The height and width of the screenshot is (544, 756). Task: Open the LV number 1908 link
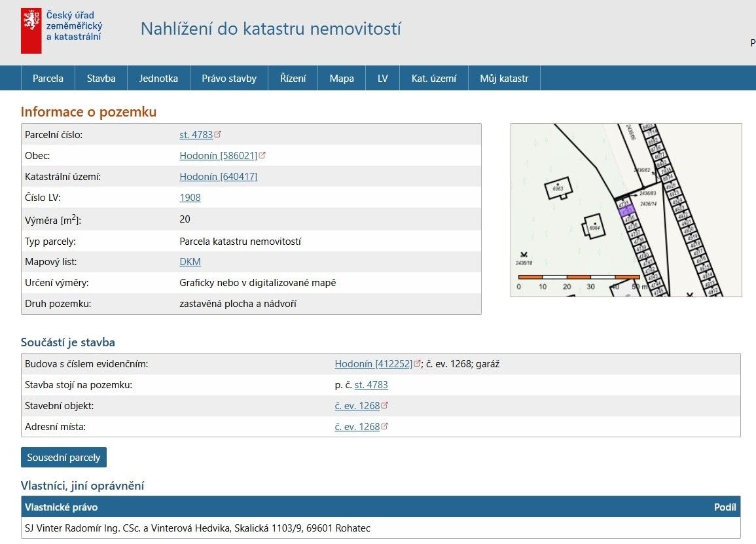pos(190,197)
